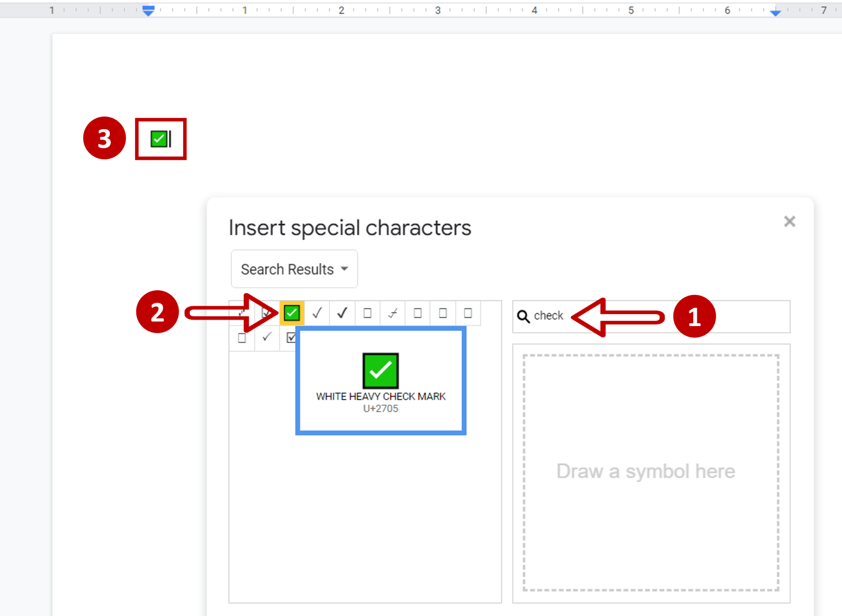This screenshot has width=842, height=616.
Task: Click the search magnifier icon
Action: point(524,316)
